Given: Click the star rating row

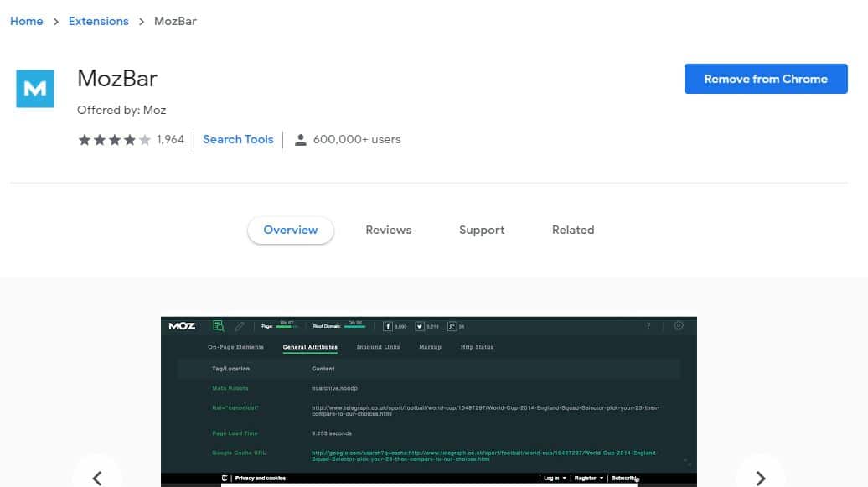Looking at the screenshot, I should coord(114,140).
